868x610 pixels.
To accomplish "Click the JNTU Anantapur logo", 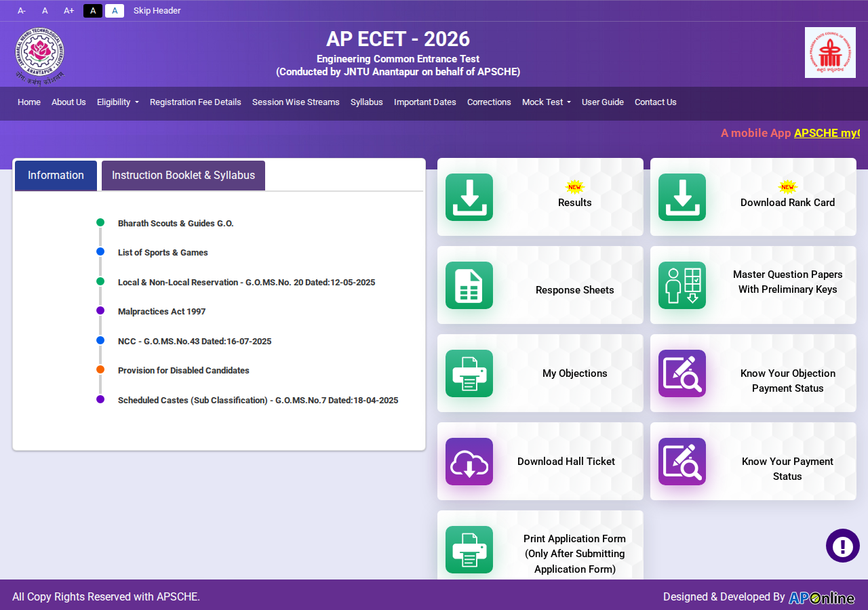I will [40, 56].
